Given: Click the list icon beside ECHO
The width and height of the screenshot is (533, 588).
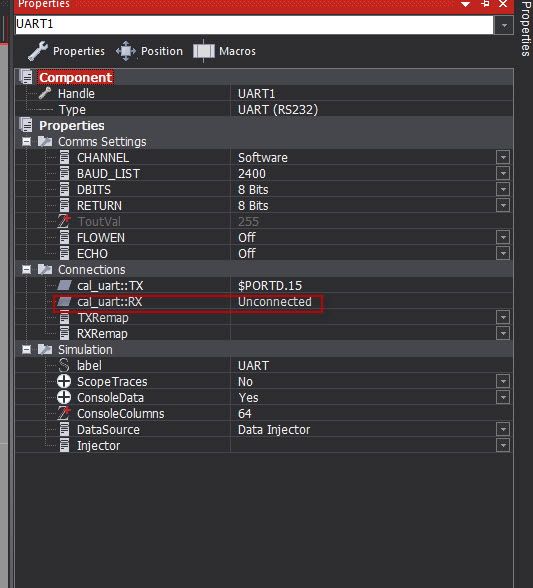Looking at the screenshot, I should 65,254.
